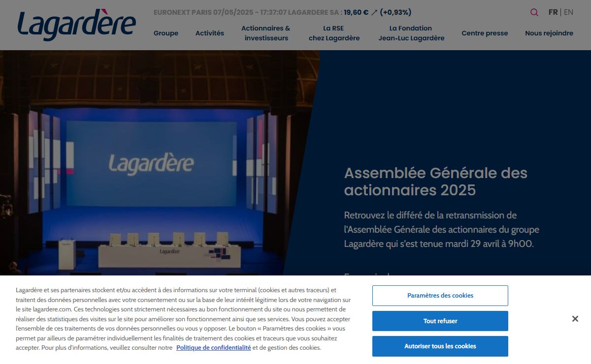The height and width of the screenshot is (364, 591).
Task: Expand the Activités menu
Action: click(210, 33)
